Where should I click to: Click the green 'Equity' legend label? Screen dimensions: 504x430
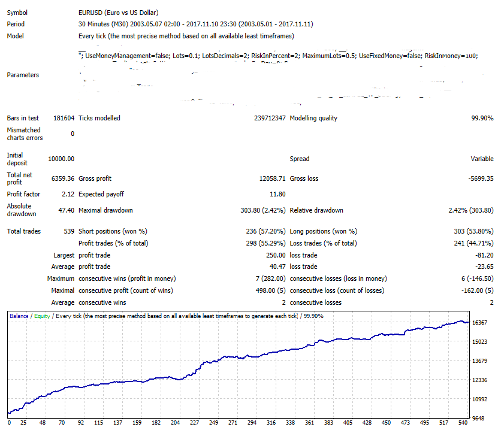click(x=42, y=316)
